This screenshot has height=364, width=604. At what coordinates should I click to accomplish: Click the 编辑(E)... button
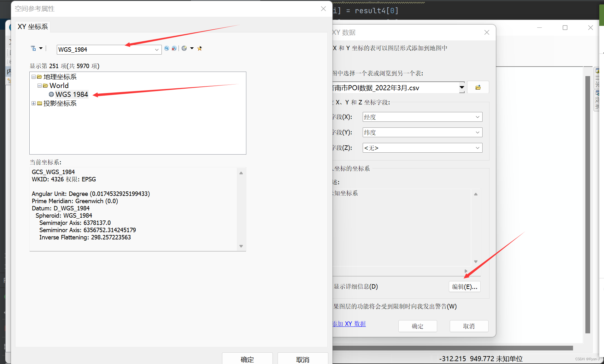465,286
